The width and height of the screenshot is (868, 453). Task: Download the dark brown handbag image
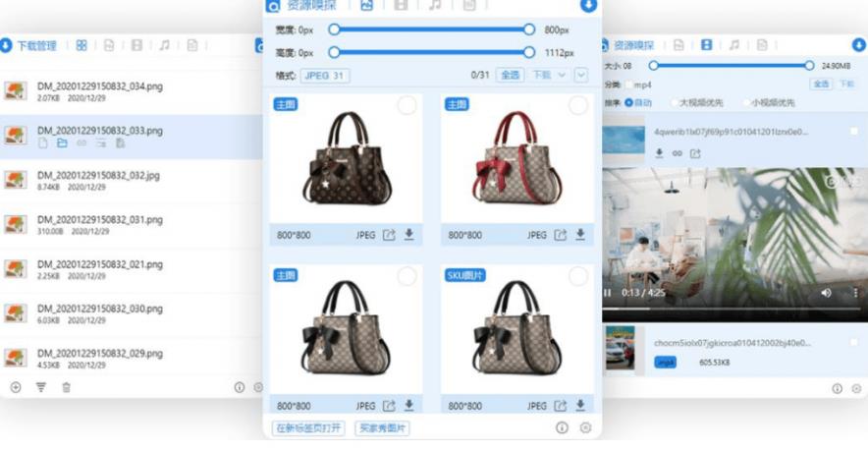click(x=408, y=234)
